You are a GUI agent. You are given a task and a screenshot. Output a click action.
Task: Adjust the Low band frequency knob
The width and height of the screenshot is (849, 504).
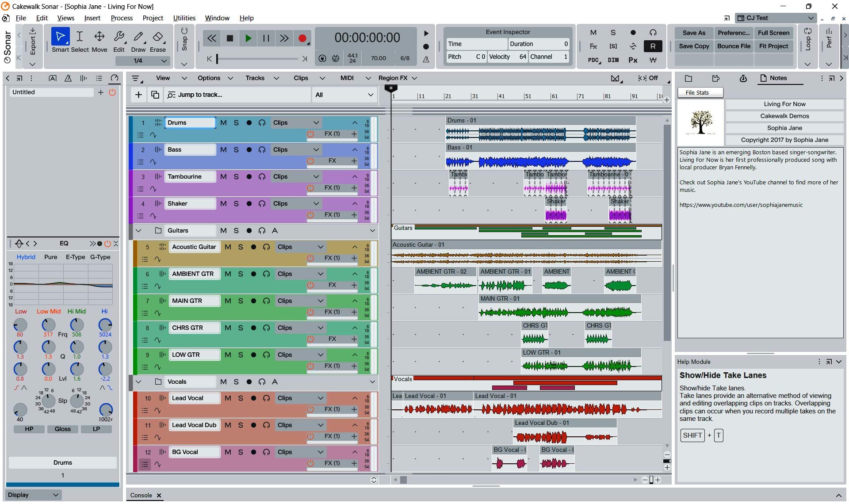coord(20,325)
